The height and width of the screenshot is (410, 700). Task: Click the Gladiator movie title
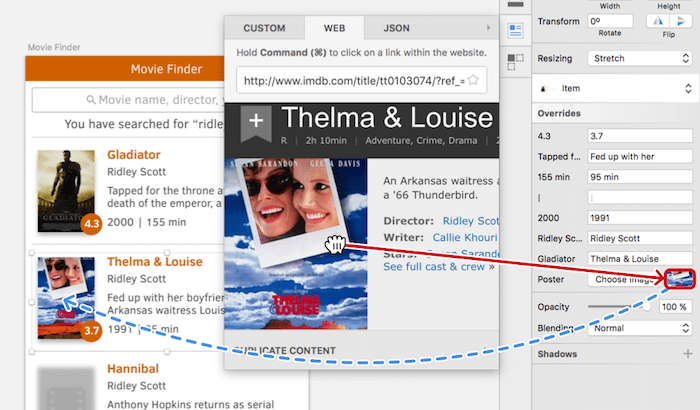(134, 155)
